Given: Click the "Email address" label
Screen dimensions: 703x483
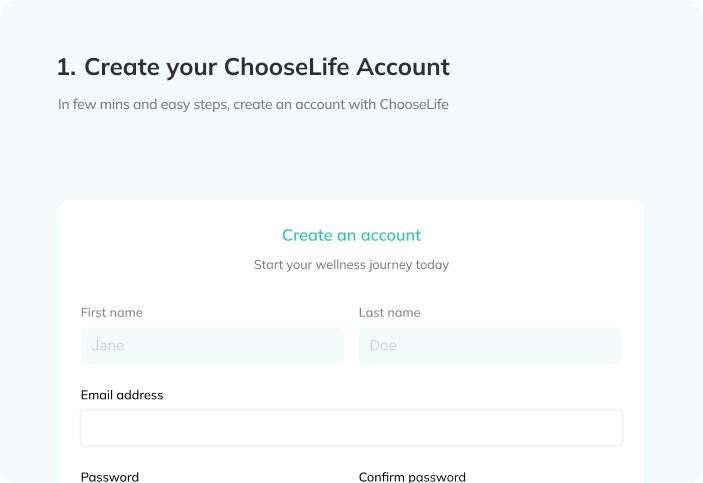Looking at the screenshot, I should 121,395.
